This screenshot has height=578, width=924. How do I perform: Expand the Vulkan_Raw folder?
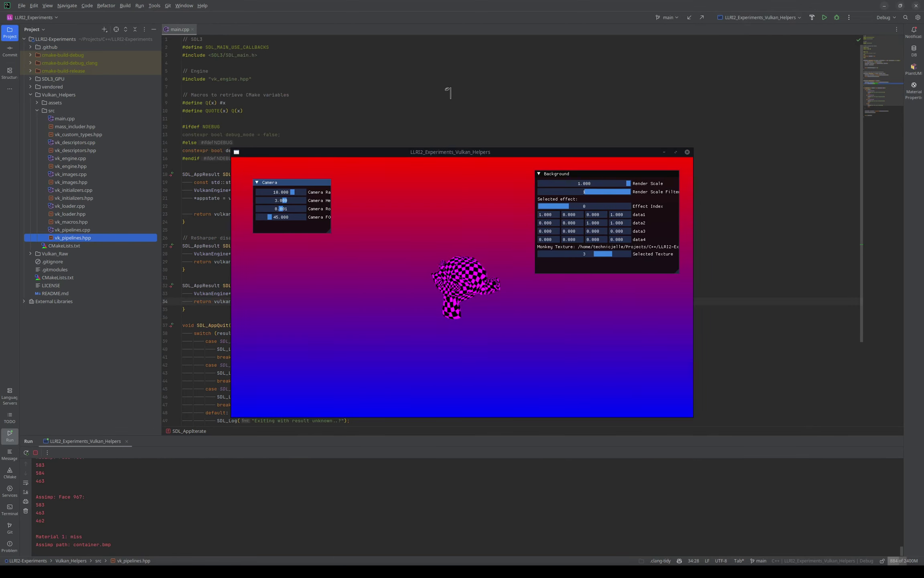30,254
